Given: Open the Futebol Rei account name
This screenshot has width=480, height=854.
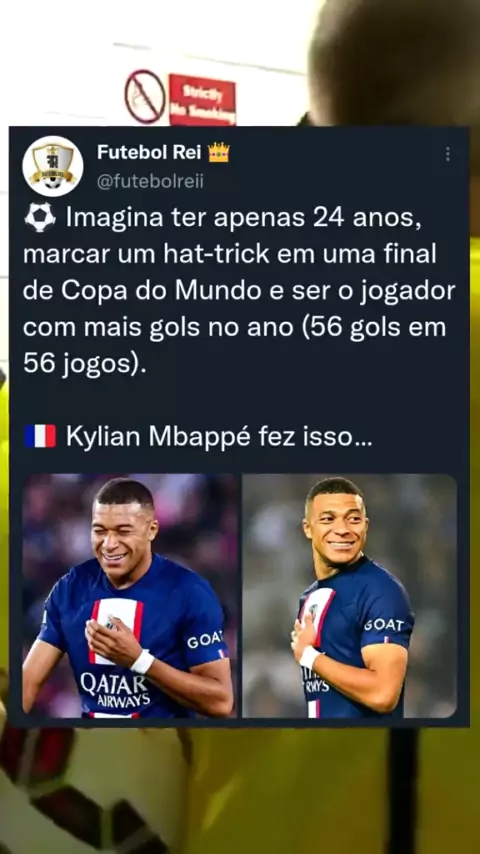Looking at the screenshot, I should 149,153.
